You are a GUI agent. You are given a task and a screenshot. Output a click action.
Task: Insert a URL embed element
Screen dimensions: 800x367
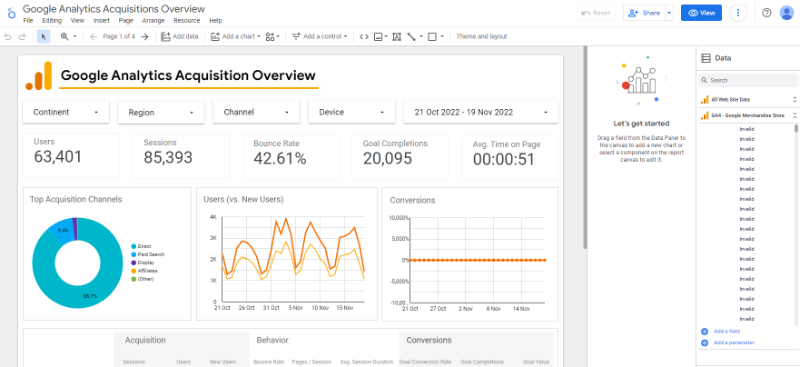point(364,37)
